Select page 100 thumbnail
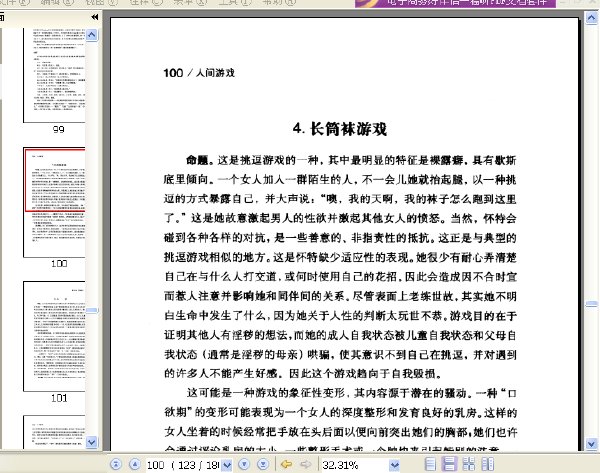 pos(54,202)
